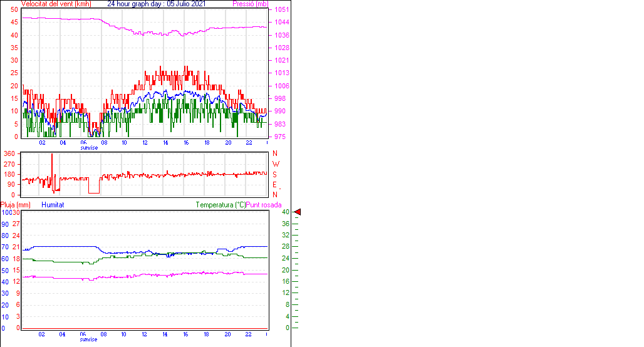Screen dimensions: 644x347
Task: Click the 'Velocitat del vent (kmh)' label
Action: 47,4
